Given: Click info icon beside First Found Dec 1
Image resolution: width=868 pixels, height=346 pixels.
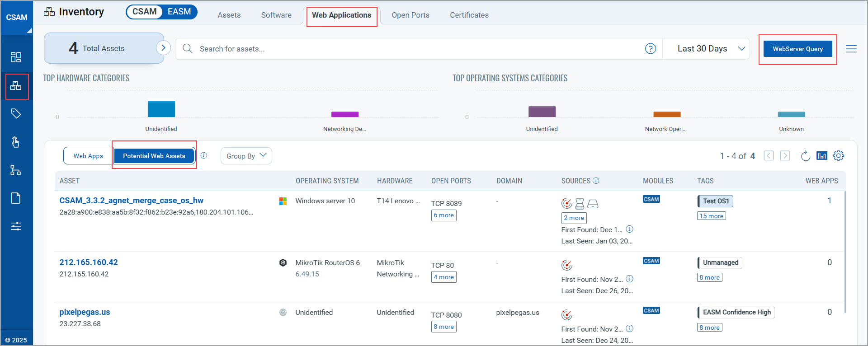Looking at the screenshot, I should (629, 229).
